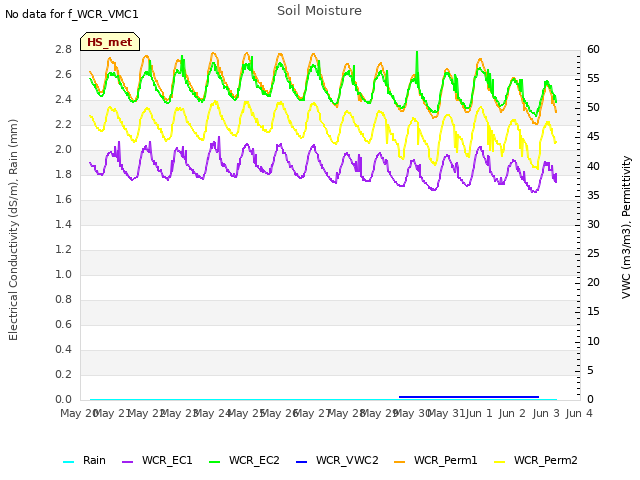The height and width of the screenshot is (480, 640).
Task: Click the Jun 2 x-axis label
Action: [x=512, y=413]
